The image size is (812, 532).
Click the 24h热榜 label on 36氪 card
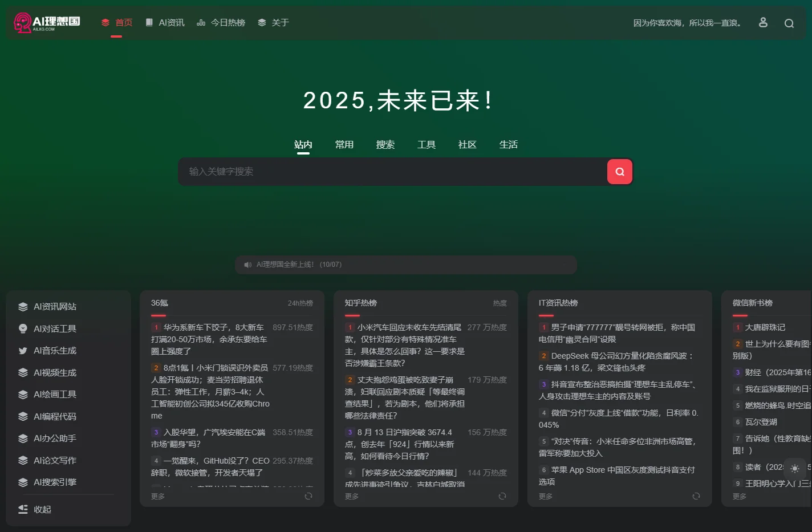pos(301,303)
